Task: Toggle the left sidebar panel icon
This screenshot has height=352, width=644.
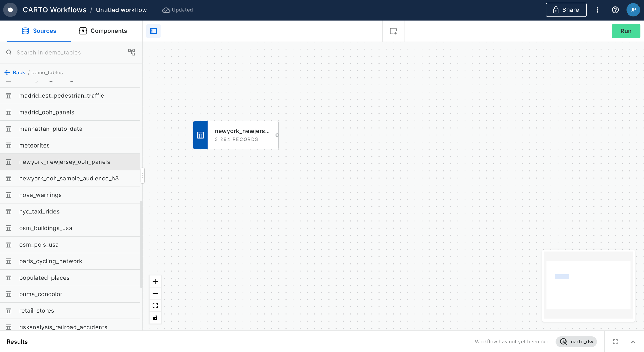Action: point(153,31)
